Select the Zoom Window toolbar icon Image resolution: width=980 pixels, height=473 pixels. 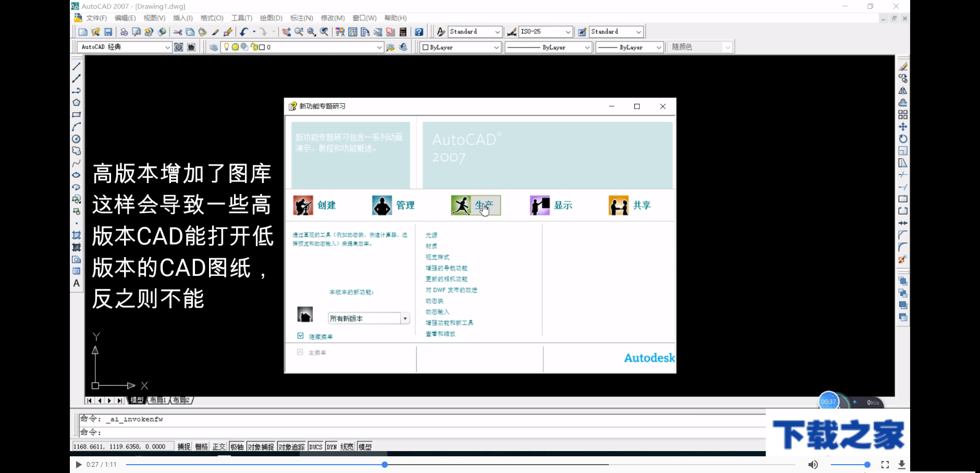click(311, 31)
